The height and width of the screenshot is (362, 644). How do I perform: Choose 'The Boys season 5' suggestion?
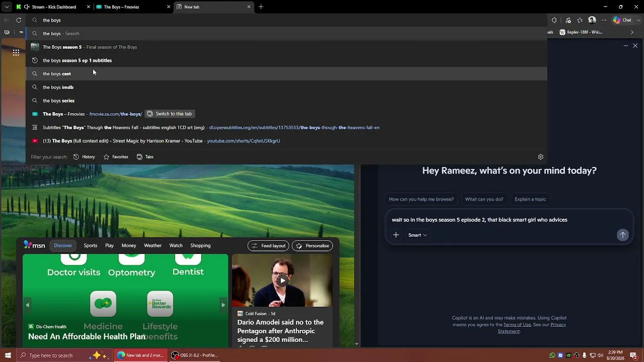(286, 47)
